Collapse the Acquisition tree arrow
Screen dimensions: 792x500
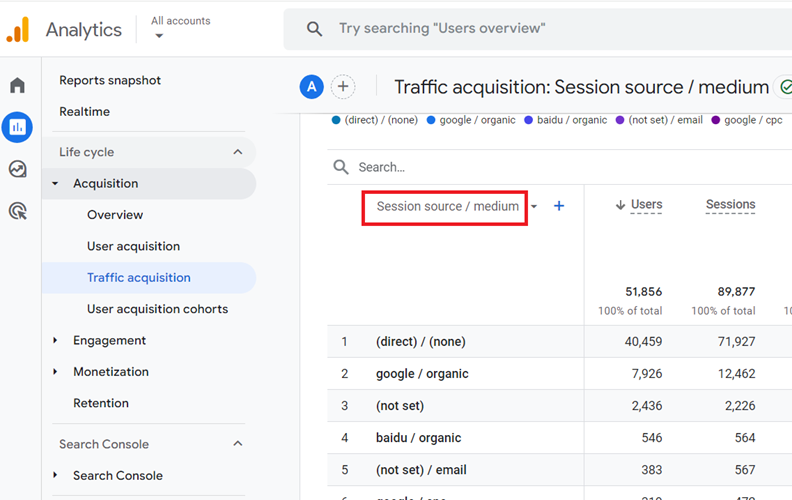55,183
